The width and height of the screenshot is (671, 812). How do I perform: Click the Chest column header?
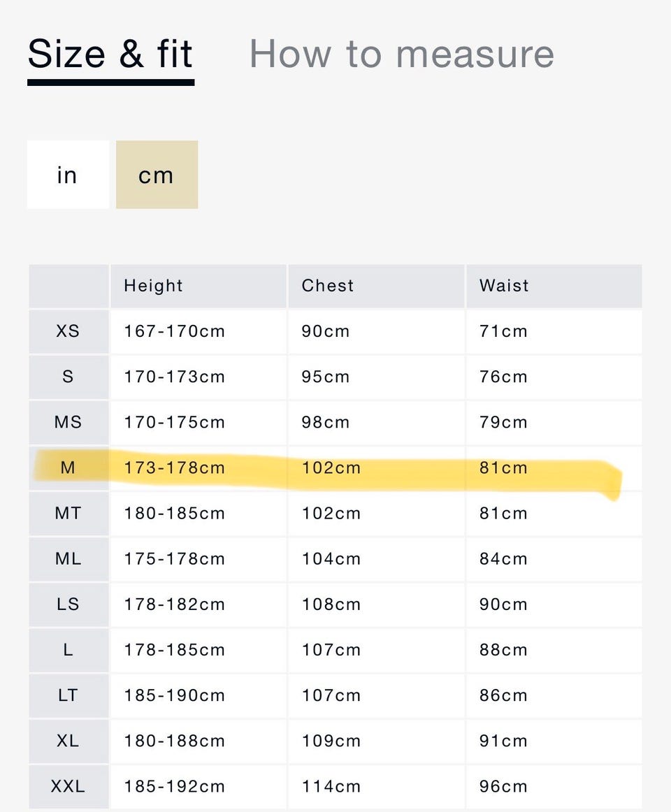(x=328, y=286)
